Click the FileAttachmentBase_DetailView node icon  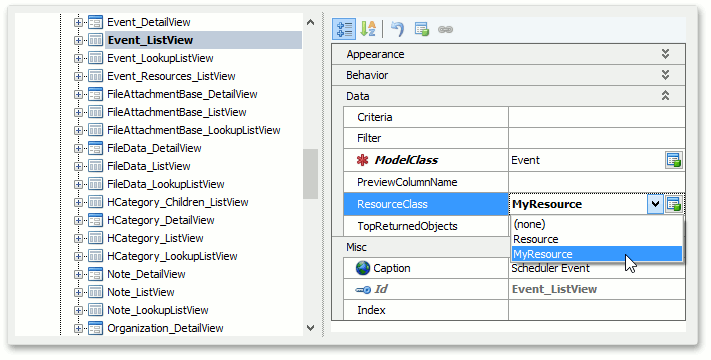point(95,94)
